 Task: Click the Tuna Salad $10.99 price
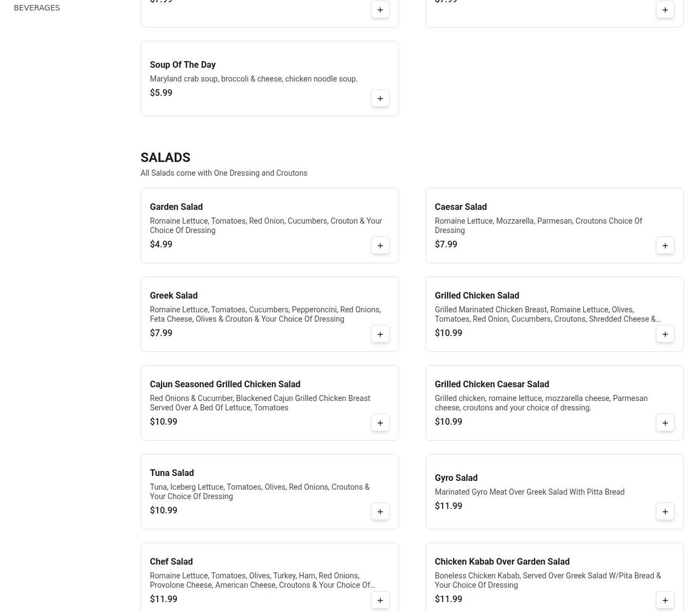(164, 510)
